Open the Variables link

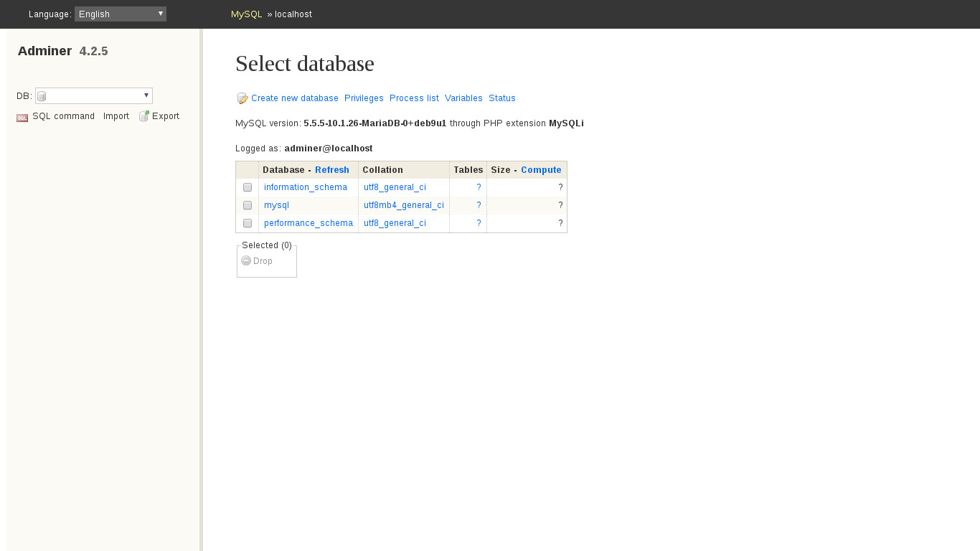click(x=463, y=98)
